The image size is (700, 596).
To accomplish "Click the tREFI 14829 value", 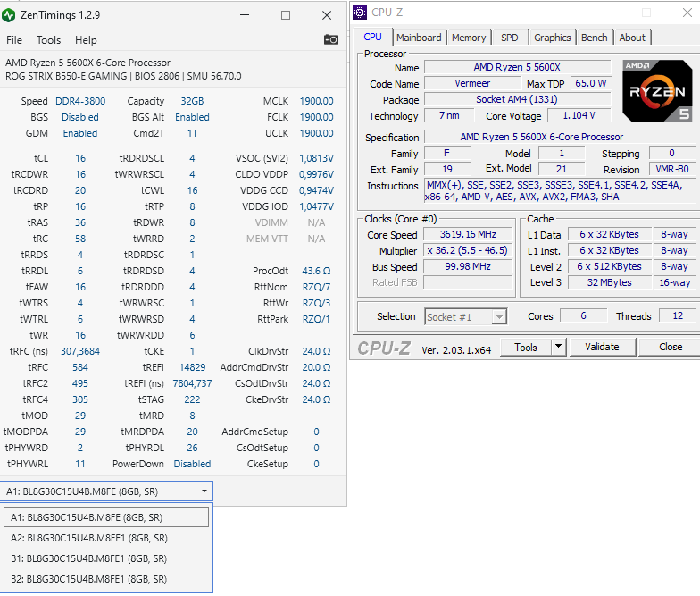I will pyautogui.click(x=192, y=367).
